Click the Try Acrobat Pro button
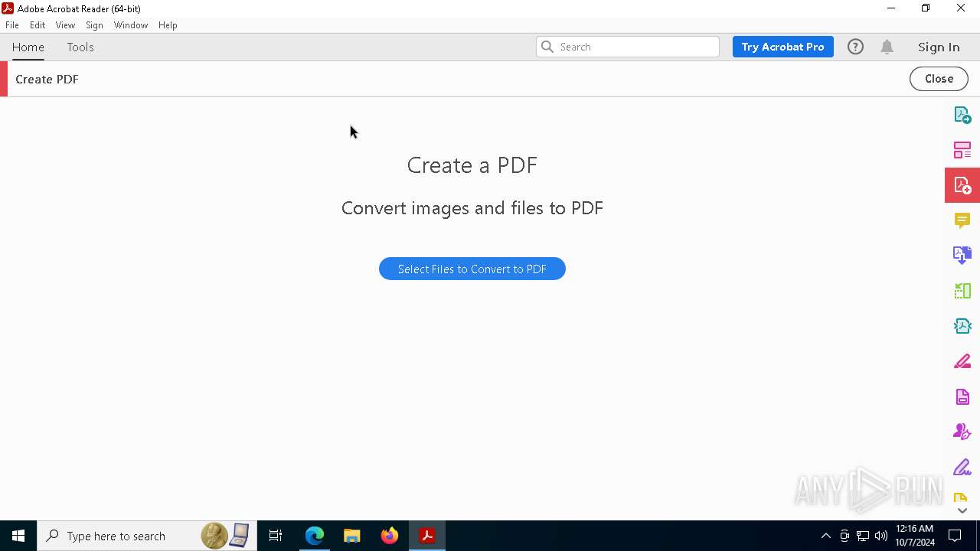 pos(782,47)
